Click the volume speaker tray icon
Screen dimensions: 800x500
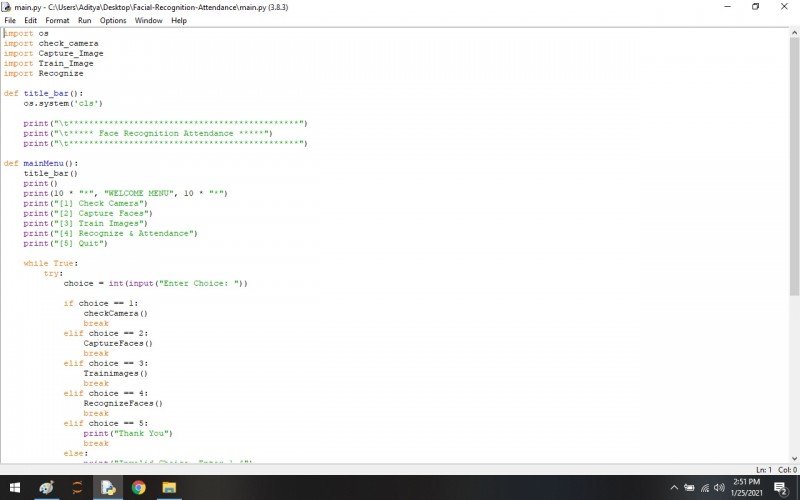click(x=719, y=488)
